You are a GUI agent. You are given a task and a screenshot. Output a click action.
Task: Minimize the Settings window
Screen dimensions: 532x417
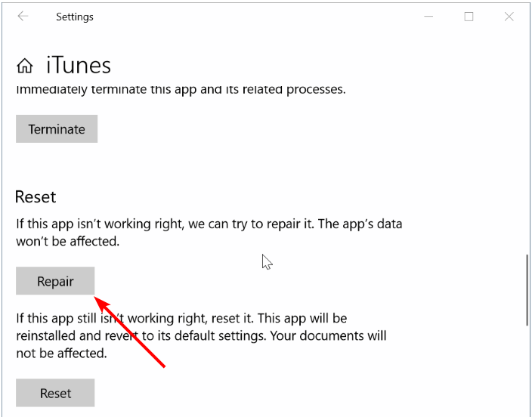click(428, 17)
